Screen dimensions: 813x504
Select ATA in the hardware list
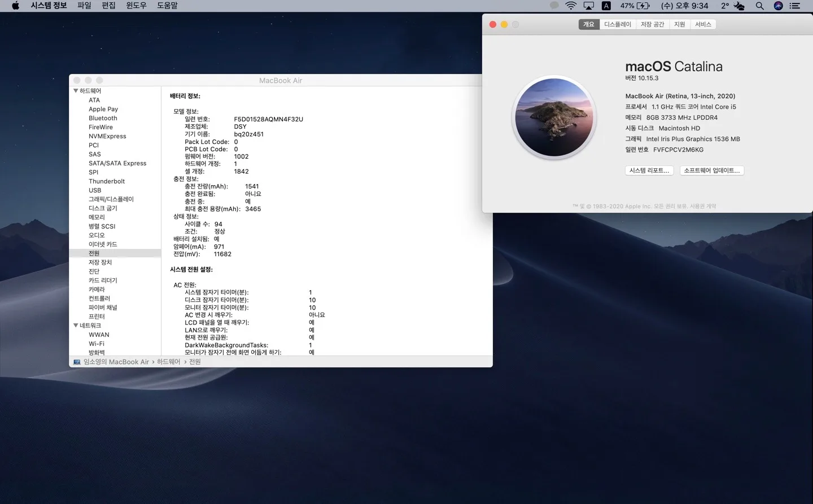[94, 100]
